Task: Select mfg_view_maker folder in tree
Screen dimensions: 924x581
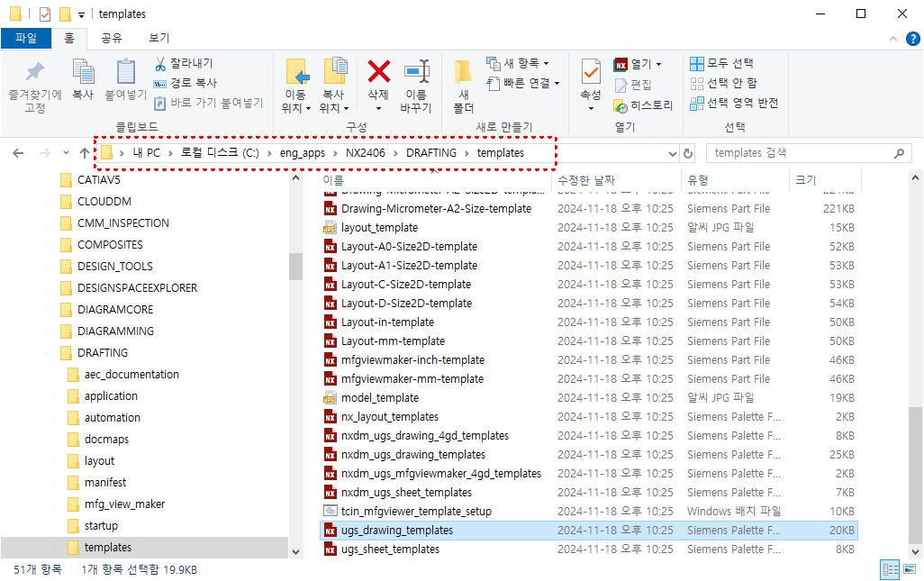Action: point(124,504)
